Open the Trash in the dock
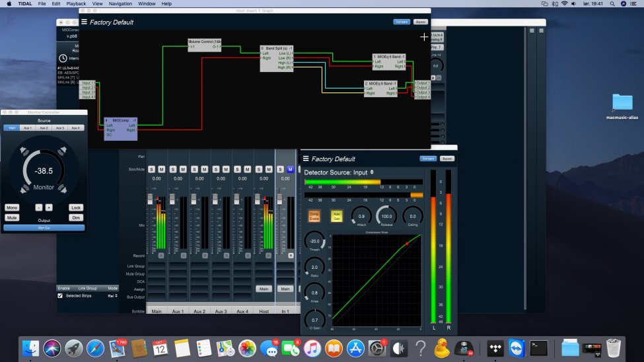 coord(613,348)
